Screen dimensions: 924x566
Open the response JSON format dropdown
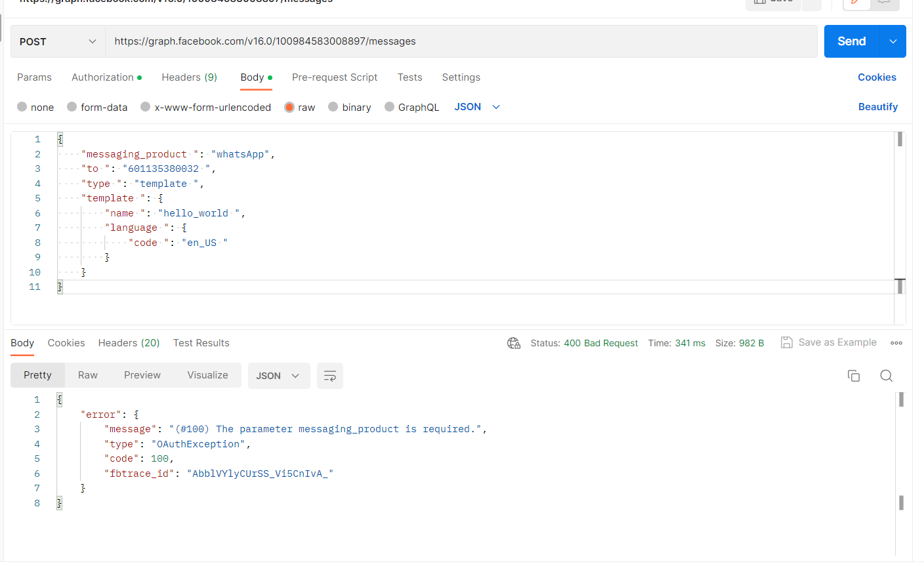click(x=278, y=376)
